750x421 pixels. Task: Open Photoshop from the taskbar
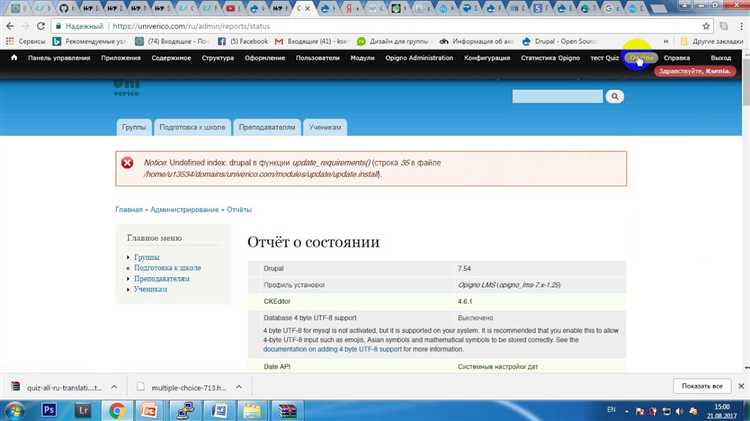point(48,410)
